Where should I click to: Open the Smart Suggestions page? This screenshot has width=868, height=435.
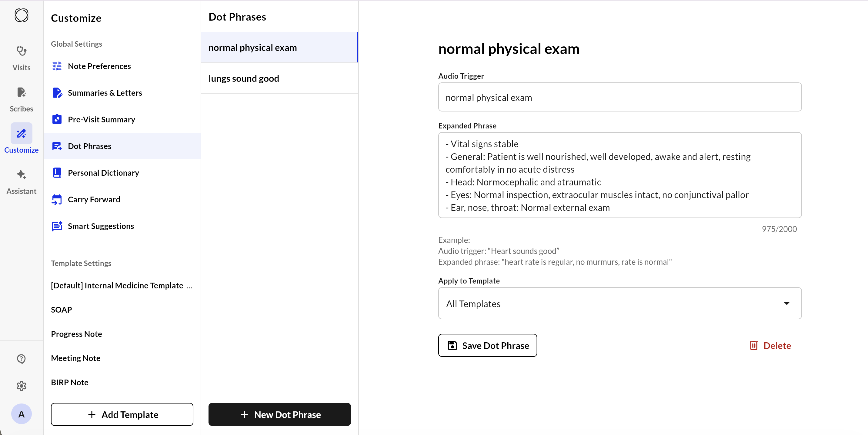coord(101,226)
